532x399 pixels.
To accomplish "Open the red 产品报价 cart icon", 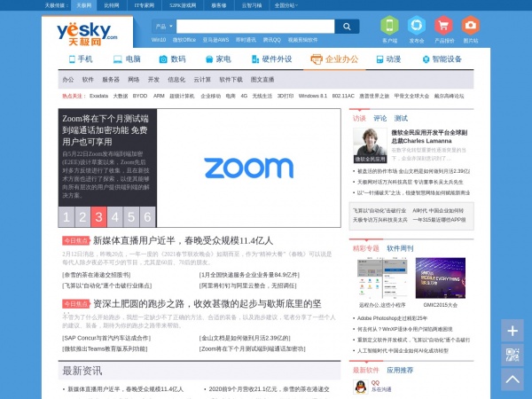I will coord(443,25).
